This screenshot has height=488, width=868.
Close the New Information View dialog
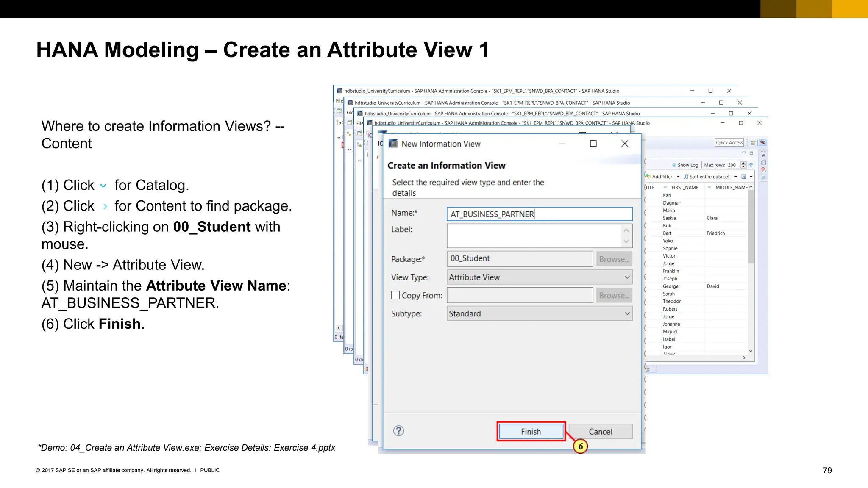(x=625, y=144)
